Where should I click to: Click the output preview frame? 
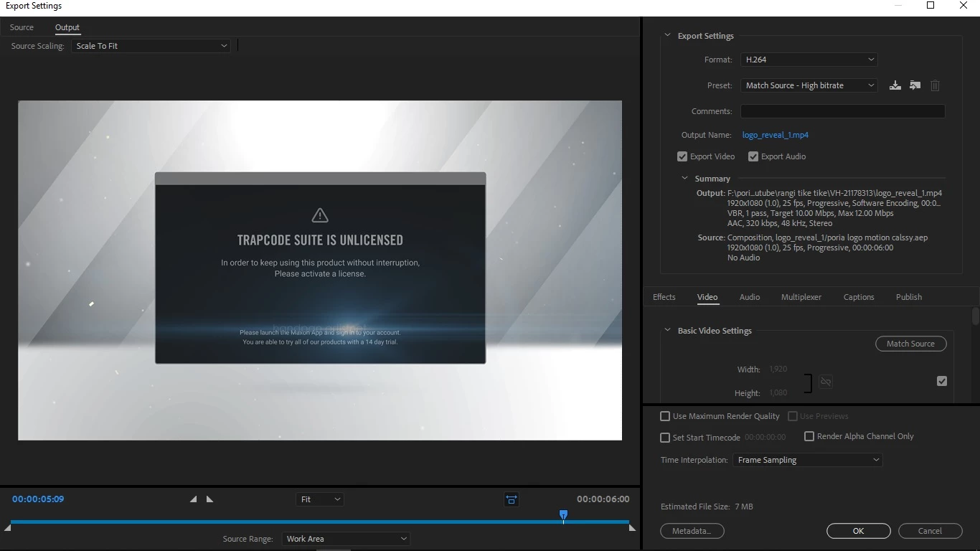[x=320, y=270]
